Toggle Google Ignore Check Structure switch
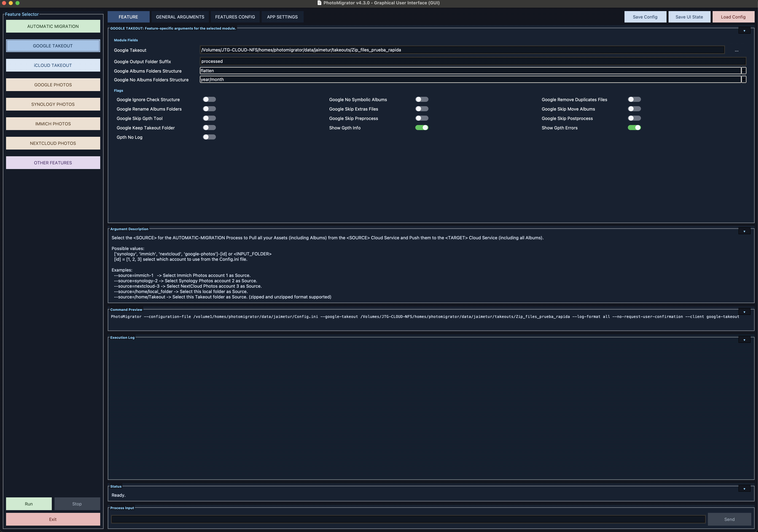This screenshot has height=532, width=758. tap(209, 99)
